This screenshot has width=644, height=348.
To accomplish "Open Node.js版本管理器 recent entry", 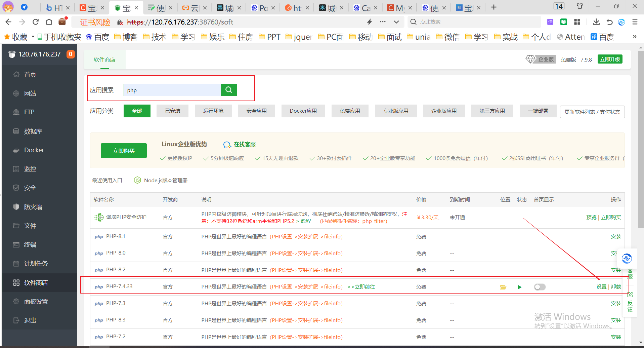I will (x=161, y=180).
